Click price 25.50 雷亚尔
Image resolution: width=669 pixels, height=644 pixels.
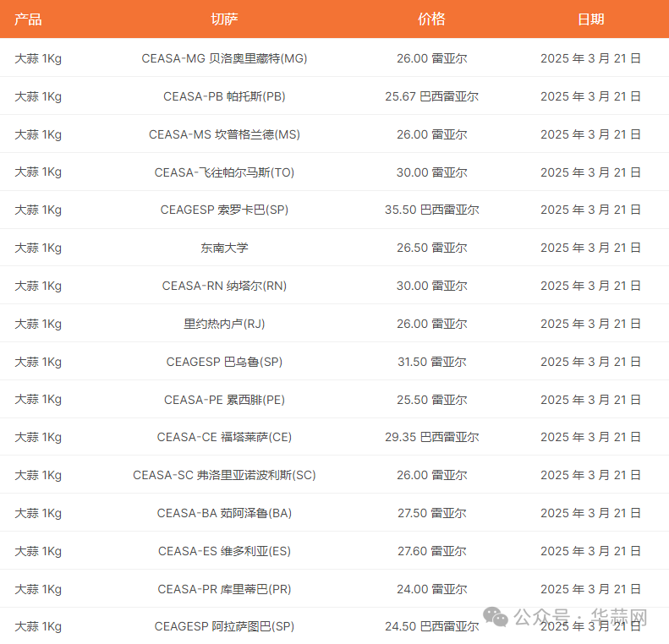click(x=432, y=400)
